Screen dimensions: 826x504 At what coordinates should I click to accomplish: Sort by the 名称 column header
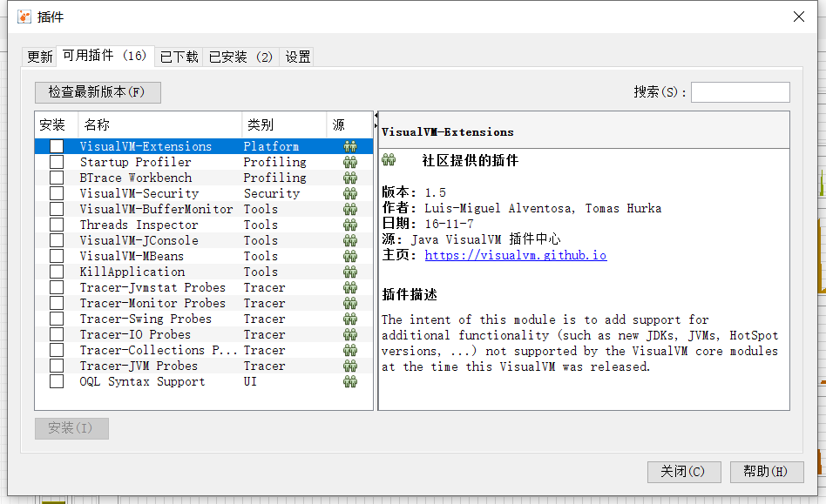(x=160, y=124)
